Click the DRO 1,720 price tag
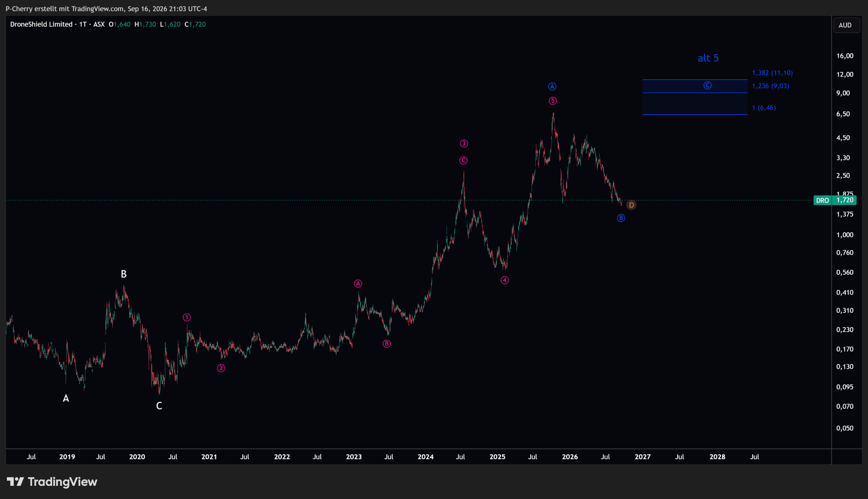The image size is (868, 499). point(835,200)
